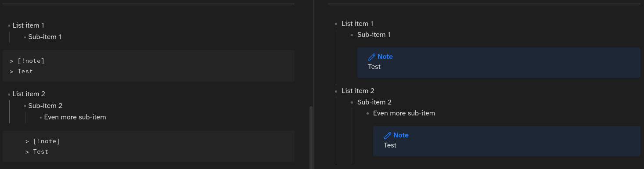Image resolution: width=644 pixels, height=169 pixels.
Task: Select the first Note callout title in the preview
Action: 385,57
